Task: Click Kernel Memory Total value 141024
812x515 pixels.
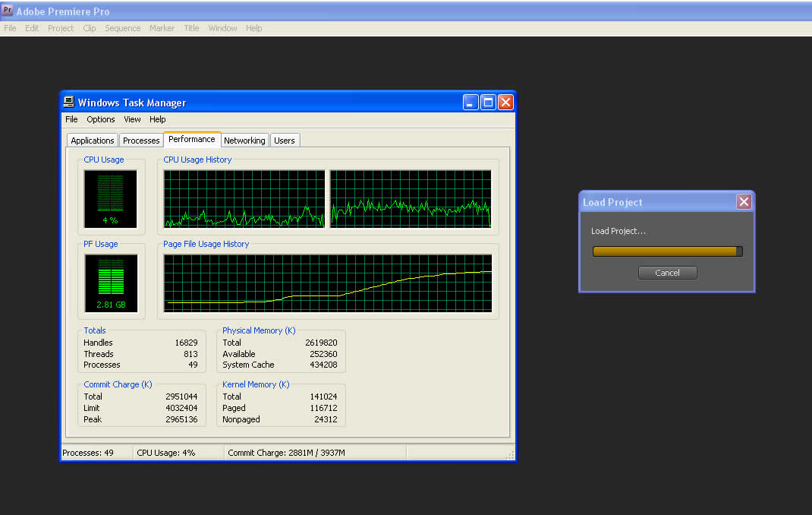Action: [x=323, y=397]
